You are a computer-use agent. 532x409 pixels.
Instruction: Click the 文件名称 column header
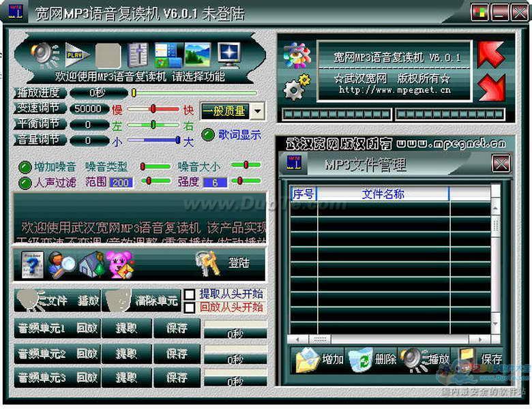pyautogui.click(x=383, y=194)
